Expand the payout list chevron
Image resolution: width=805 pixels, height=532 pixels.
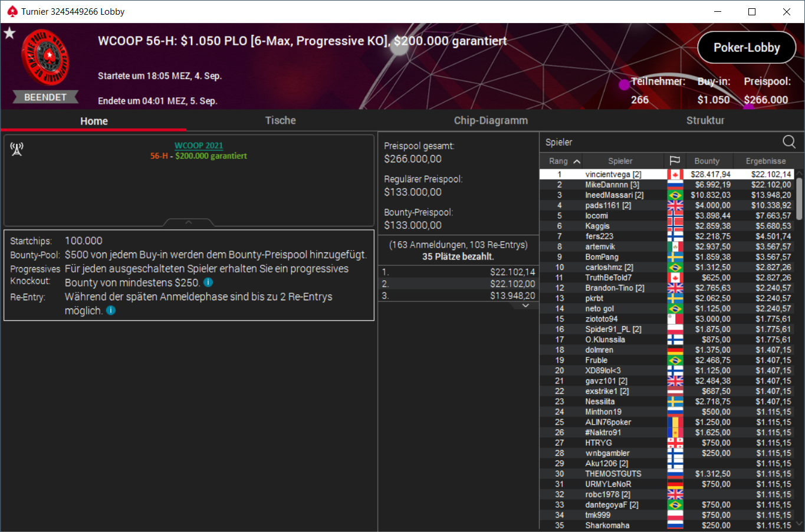point(525,306)
